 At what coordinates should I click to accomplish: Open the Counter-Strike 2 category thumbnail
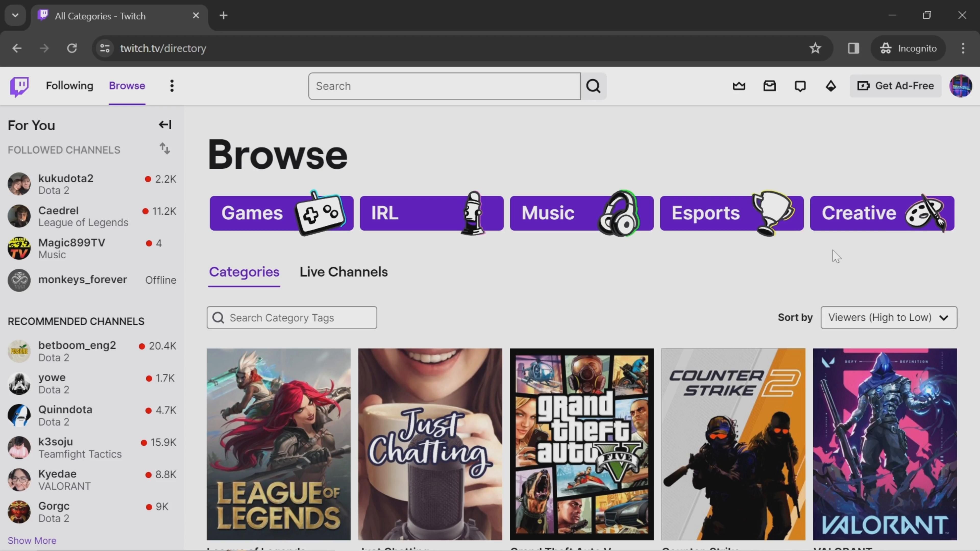pyautogui.click(x=733, y=444)
